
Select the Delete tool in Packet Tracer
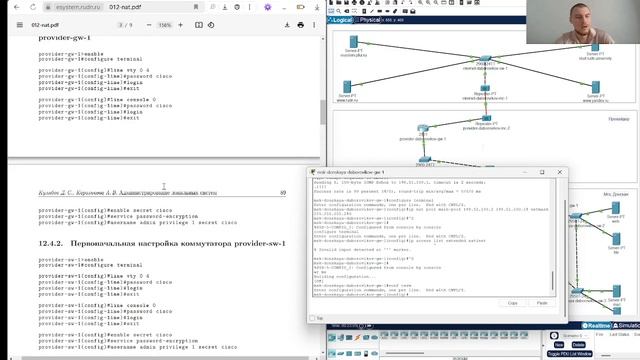347,11
